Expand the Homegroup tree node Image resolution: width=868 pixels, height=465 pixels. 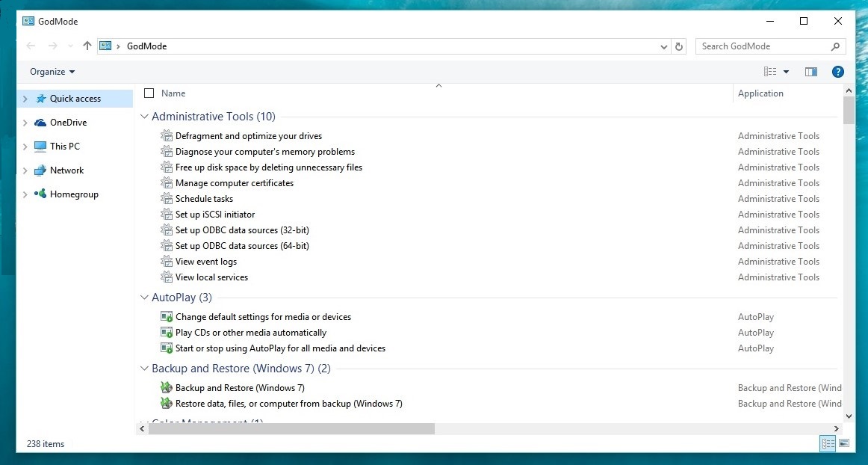coord(25,194)
